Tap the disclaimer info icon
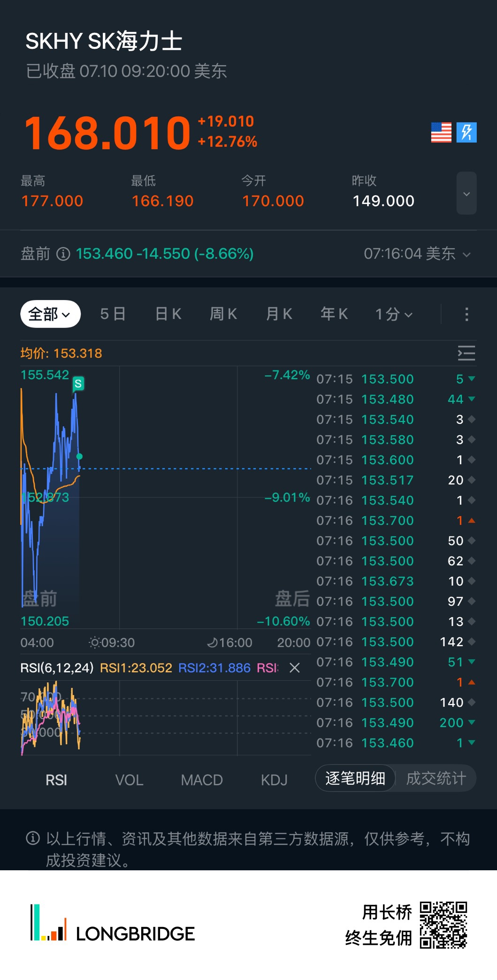The image size is (497, 980). coord(33,838)
